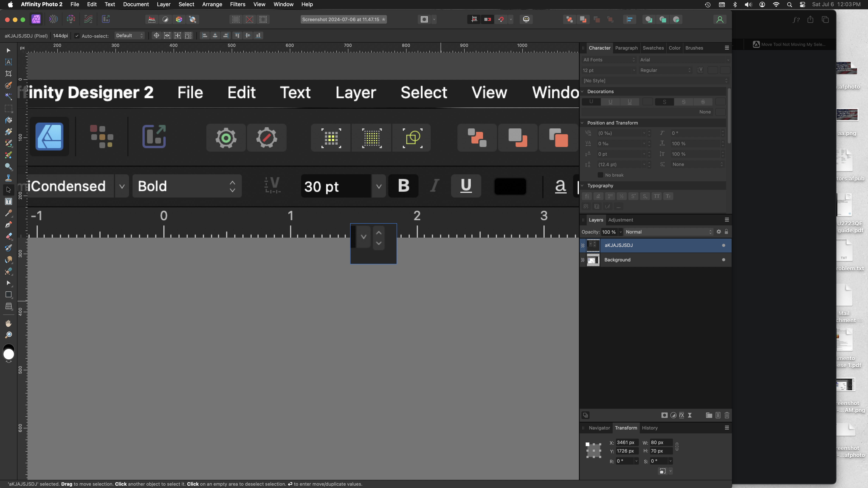Switch to the Export persona
Screen dimensions: 868x488
[106, 19]
